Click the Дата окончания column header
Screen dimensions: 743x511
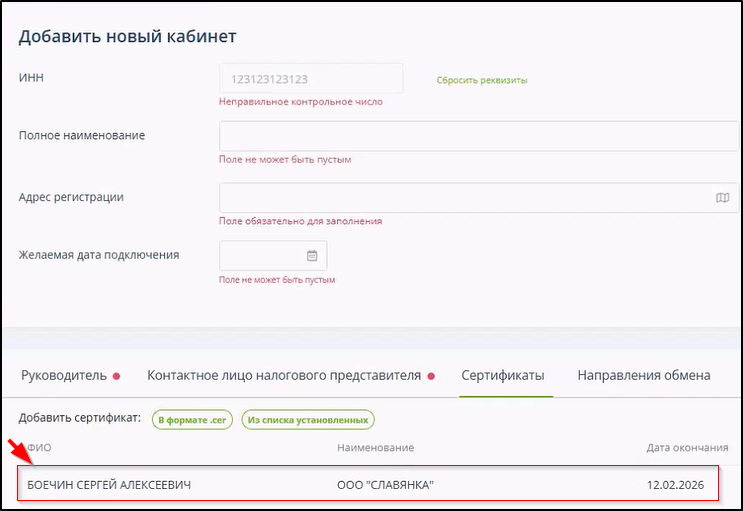click(687, 447)
